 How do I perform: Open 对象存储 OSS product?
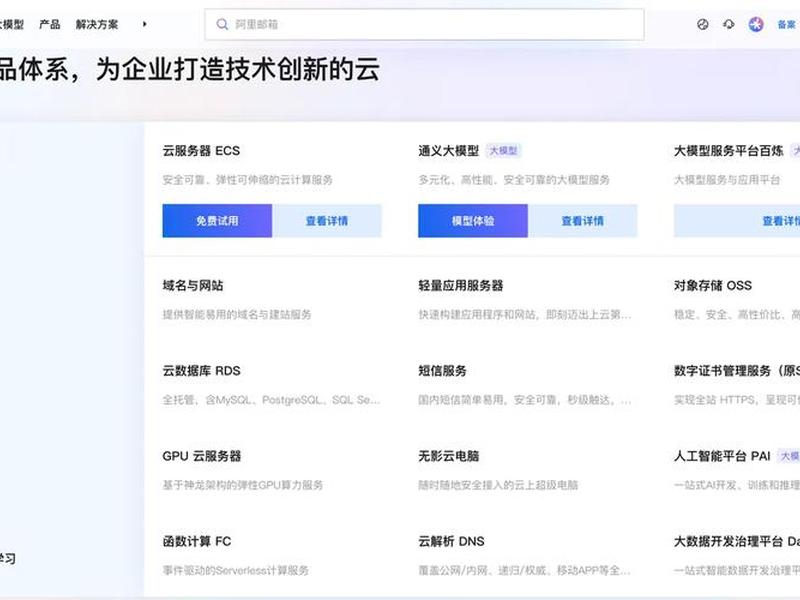pos(713,286)
